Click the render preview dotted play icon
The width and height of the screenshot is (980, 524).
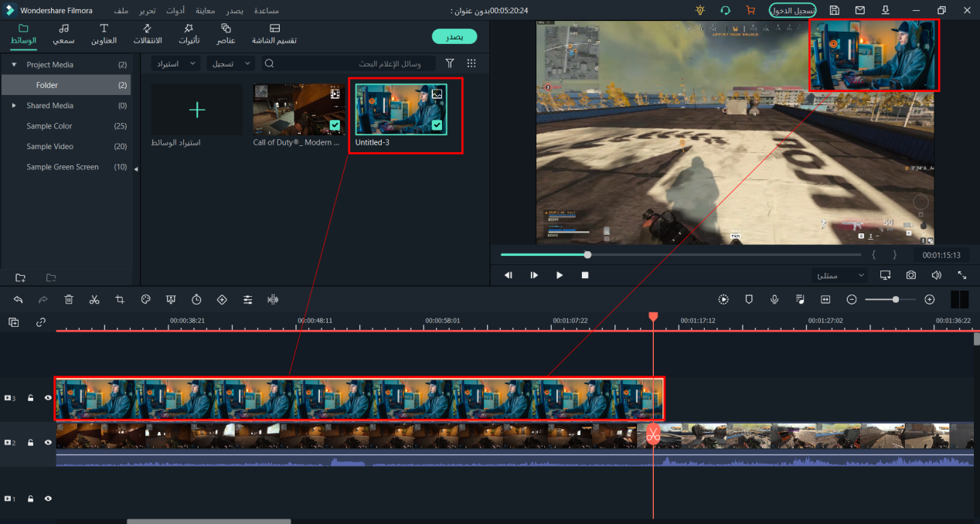point(723,299)
